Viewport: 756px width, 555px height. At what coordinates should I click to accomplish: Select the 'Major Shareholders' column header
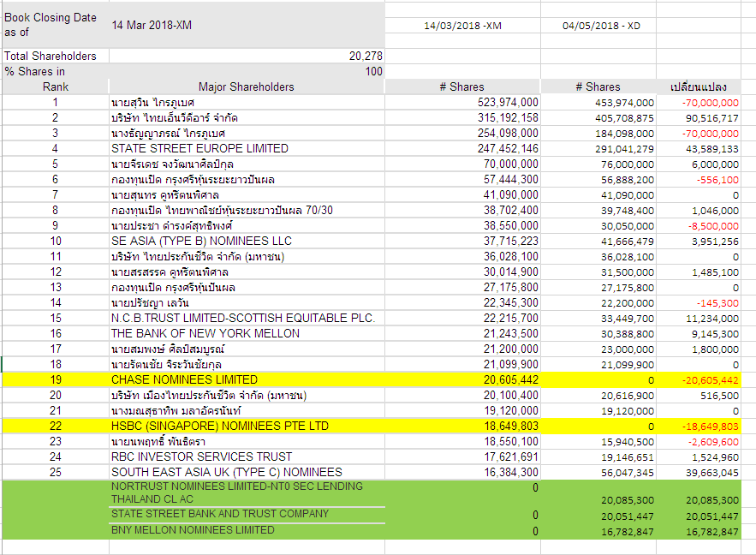247,87
